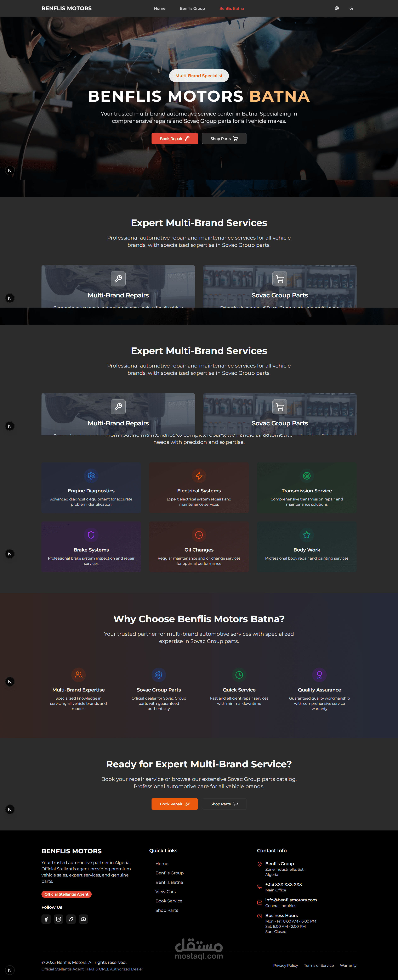The width and height of the screenshot is (398, 980).
Task: Click the Quick Service feature title
Action: pyautogui.click(x=239, y=690)
